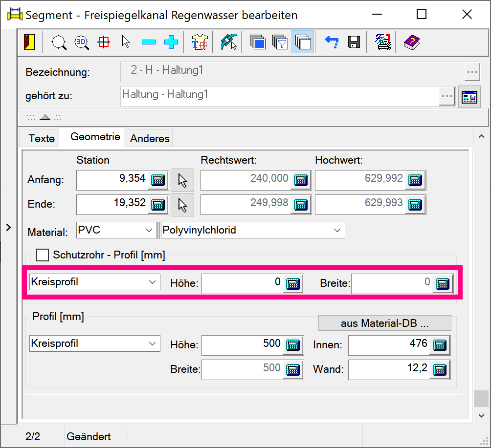Screen dimensions: 491x448
Task: Switch to the Texte tab
Action: click(x=42, y=138)
